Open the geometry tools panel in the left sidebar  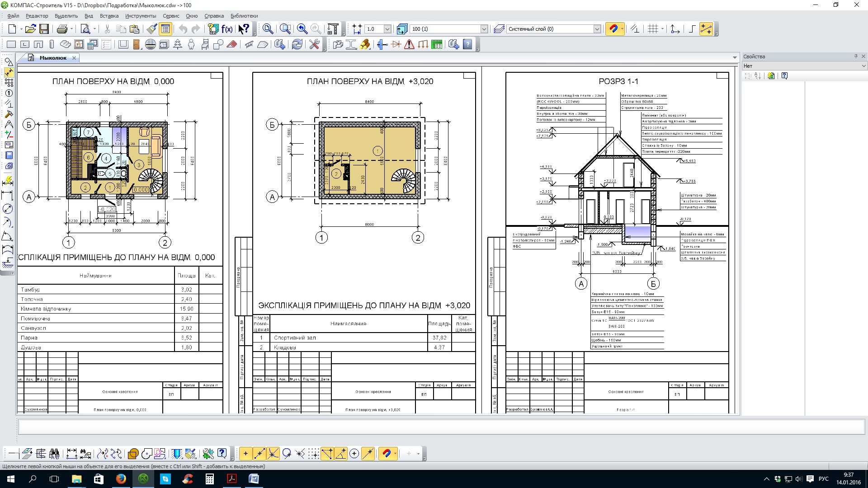point(9,62)
